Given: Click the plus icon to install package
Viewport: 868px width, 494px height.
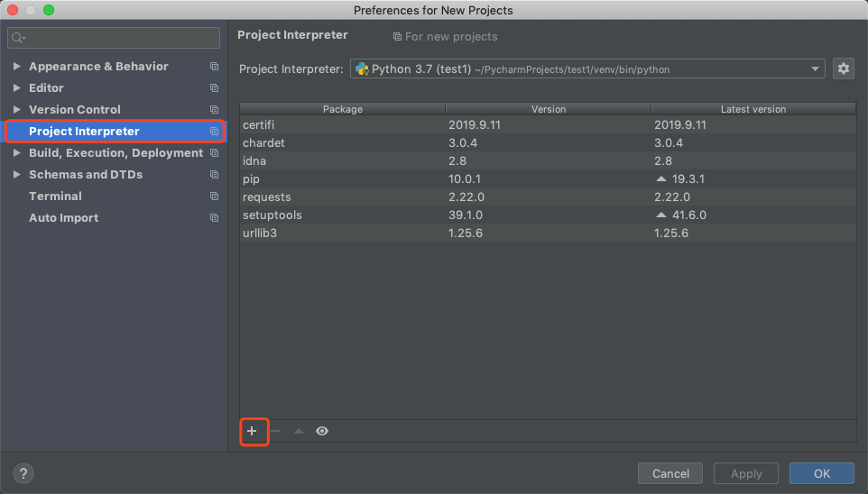Looking at the screenshot, I should 252,431.
